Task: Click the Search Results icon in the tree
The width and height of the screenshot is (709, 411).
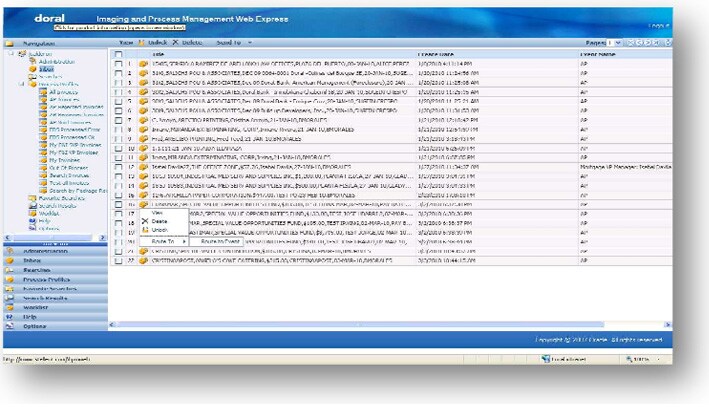Action: (x=33, y=205)
